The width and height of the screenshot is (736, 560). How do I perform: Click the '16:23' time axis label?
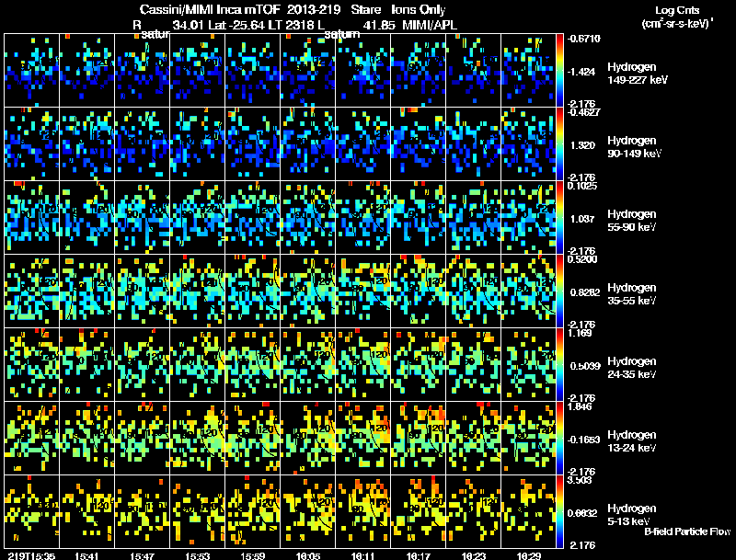click(474, 555)
